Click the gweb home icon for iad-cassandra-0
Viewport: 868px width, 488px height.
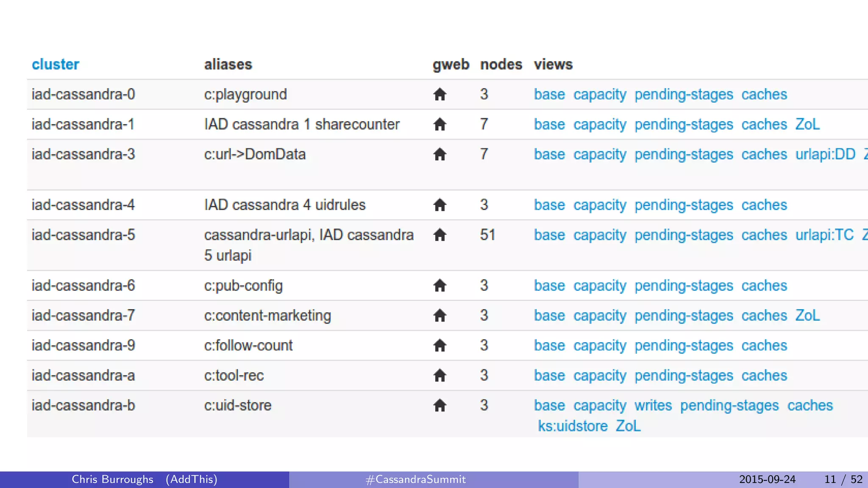(440, 94)
